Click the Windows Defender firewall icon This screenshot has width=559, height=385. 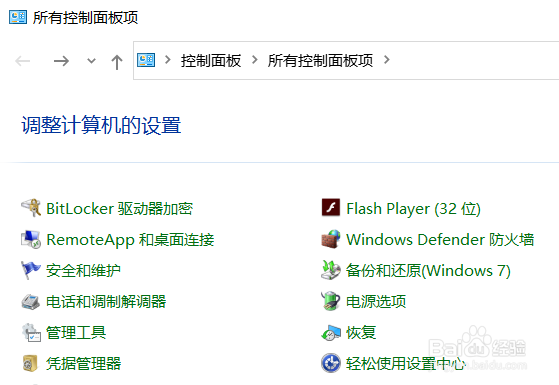(x=331, y=239)
